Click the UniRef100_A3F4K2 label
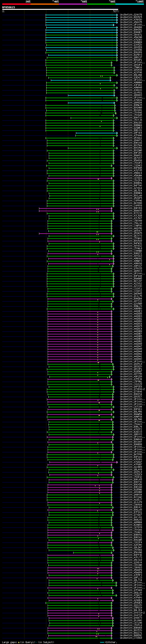The height and width of the screenshot is (644, 146). coord(131,85)
